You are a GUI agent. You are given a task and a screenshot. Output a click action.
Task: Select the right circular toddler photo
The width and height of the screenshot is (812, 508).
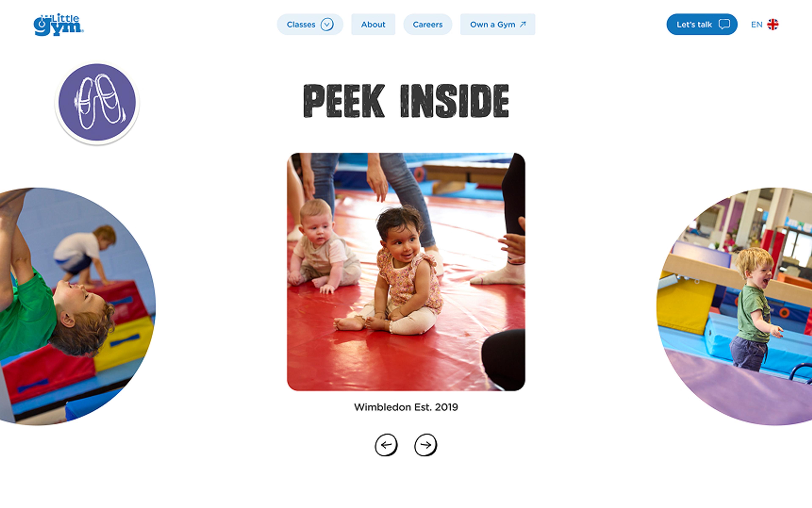(734, 306)
